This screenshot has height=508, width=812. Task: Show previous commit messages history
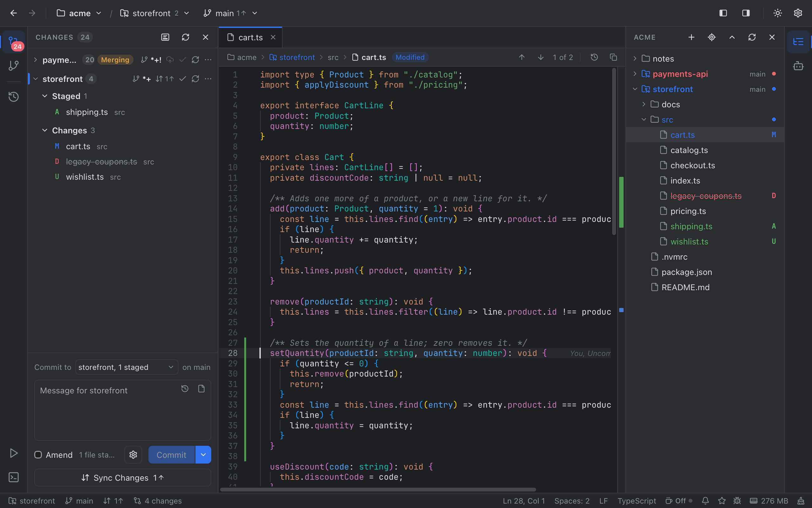point(185,389)
